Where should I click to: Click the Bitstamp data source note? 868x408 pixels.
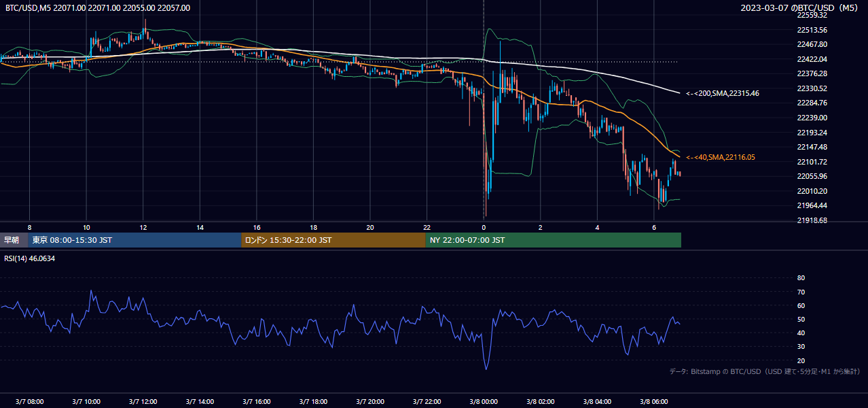point(765,371)
